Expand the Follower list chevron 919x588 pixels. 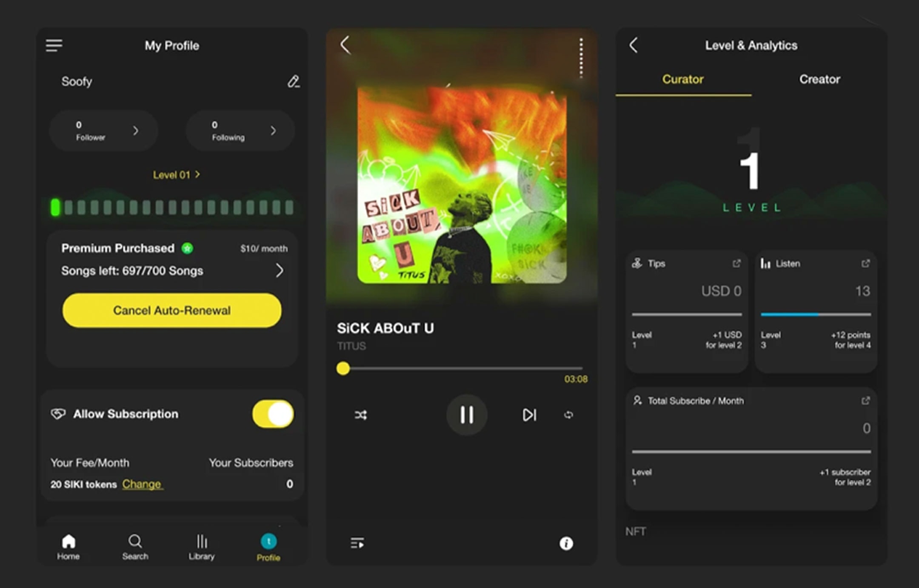point(136,131)
